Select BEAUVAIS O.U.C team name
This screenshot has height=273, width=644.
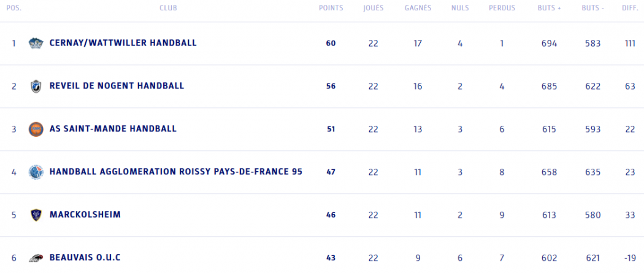[x=85, y=258]
